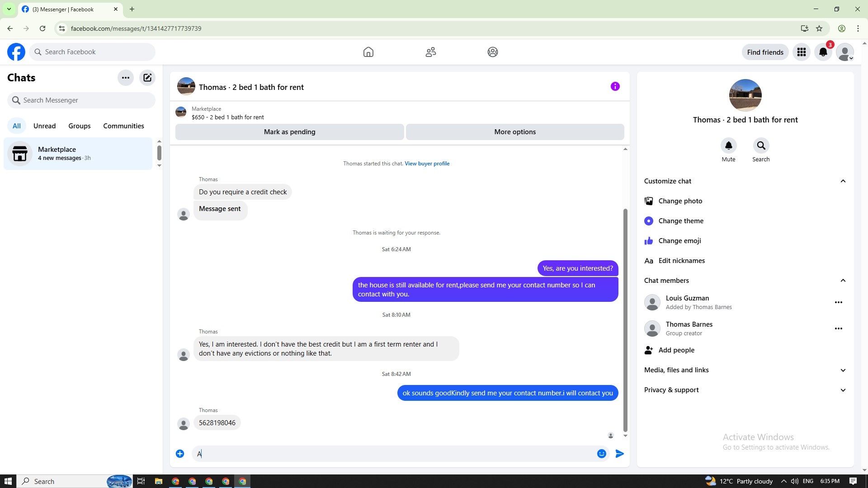Open View buyer profile link
The height and width of the screenshot is (488, 868).
[427, 164]
